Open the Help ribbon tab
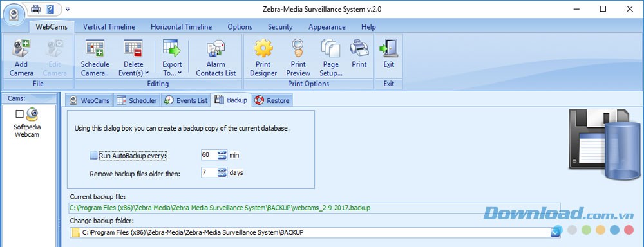 (368, 27)
